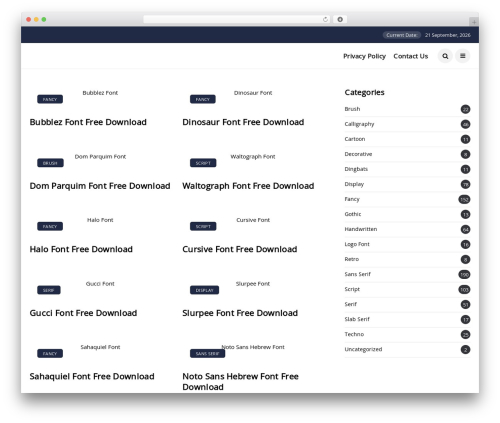This screenshot has height=423, width=500.
Task: Open Waltograph Font Free Download post
Action: coord(248,186)
